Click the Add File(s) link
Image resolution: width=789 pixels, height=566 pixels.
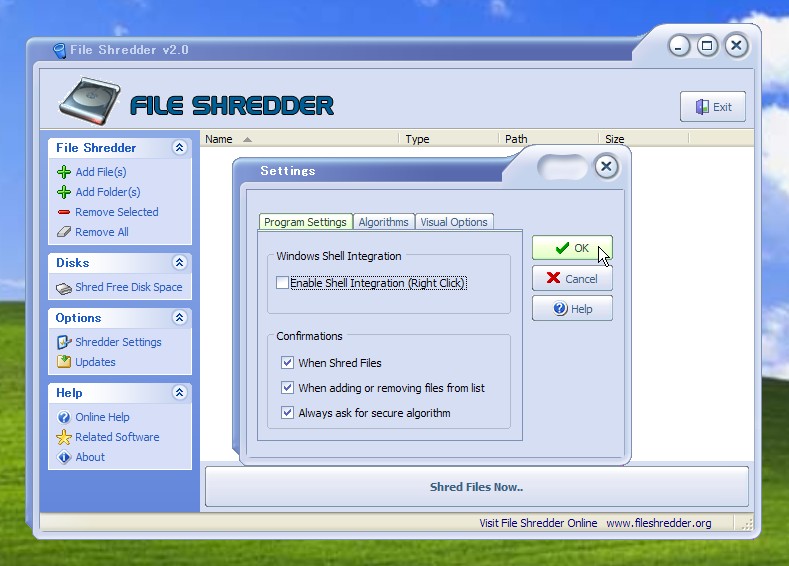[101, 172]
